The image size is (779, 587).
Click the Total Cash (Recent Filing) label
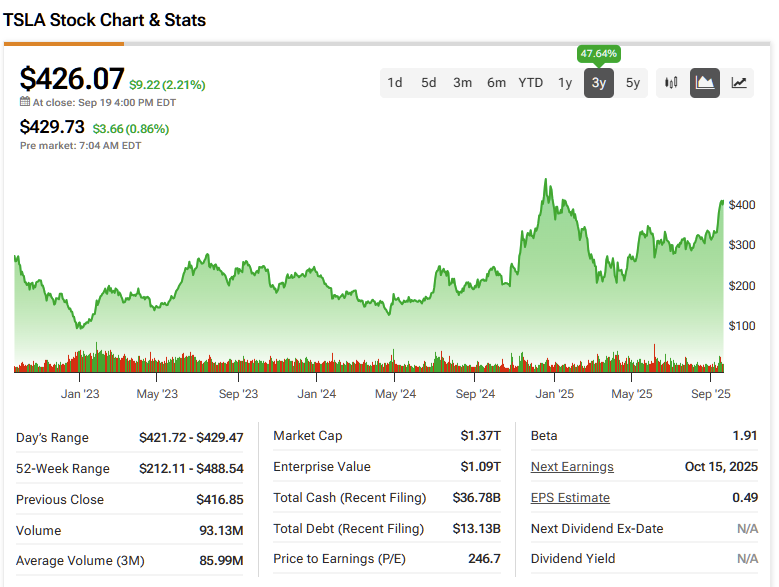coord(350,498)
